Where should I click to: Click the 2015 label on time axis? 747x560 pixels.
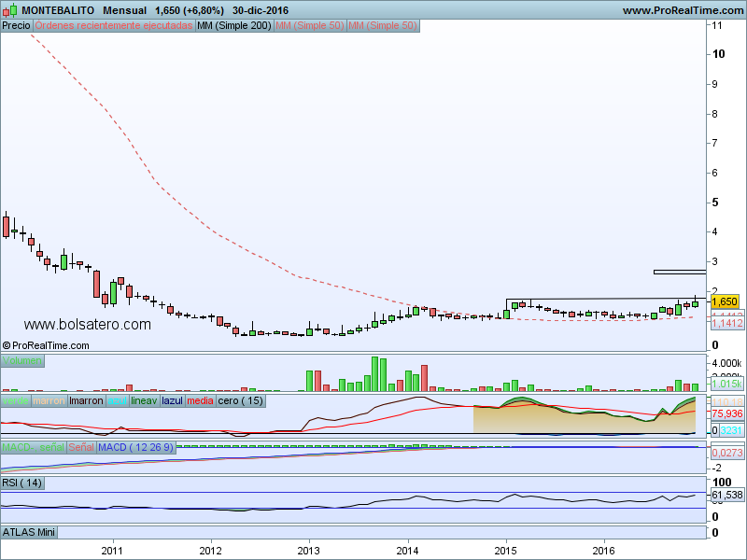click(x=505, y=551)
